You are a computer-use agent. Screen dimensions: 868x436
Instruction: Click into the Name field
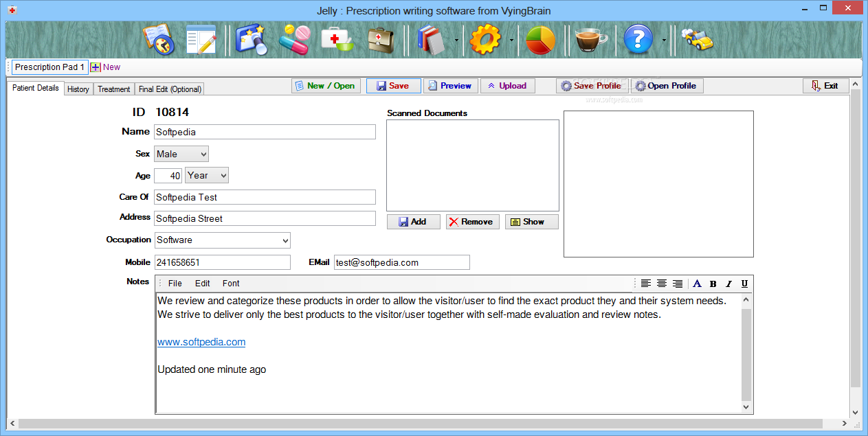265,132
